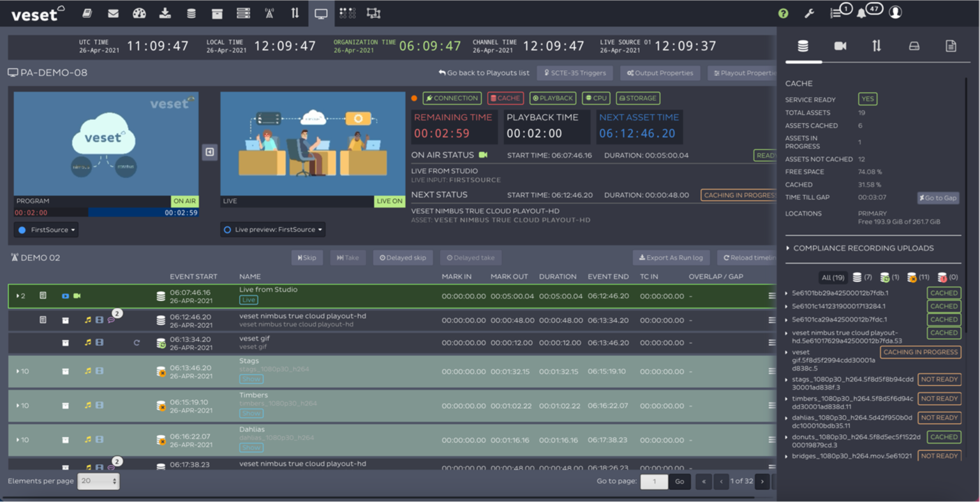Open the dashboard speedometer icon in top toolbar
The height and width of the screenshot is (502, 980).
[139, 13]
